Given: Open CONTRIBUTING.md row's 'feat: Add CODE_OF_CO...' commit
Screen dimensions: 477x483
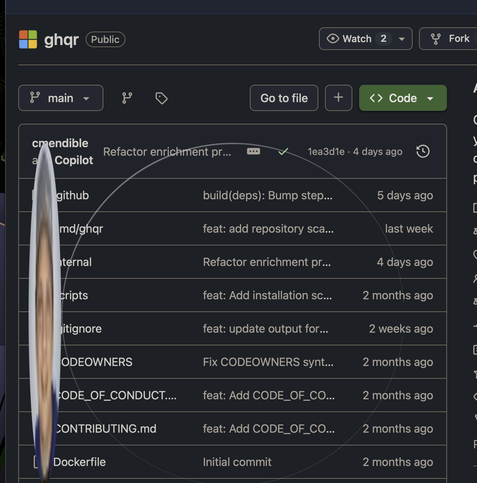Looking at the screenshot, I should point(269,429).
